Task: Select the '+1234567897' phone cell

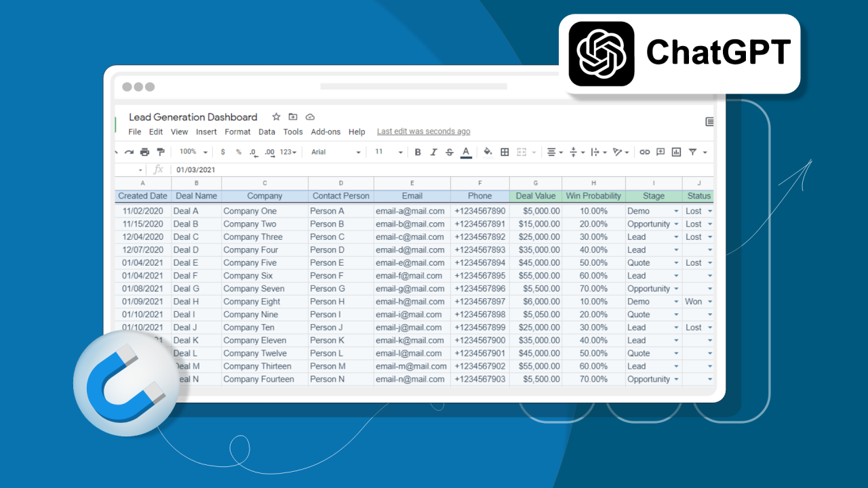Action: click(480, 302)
